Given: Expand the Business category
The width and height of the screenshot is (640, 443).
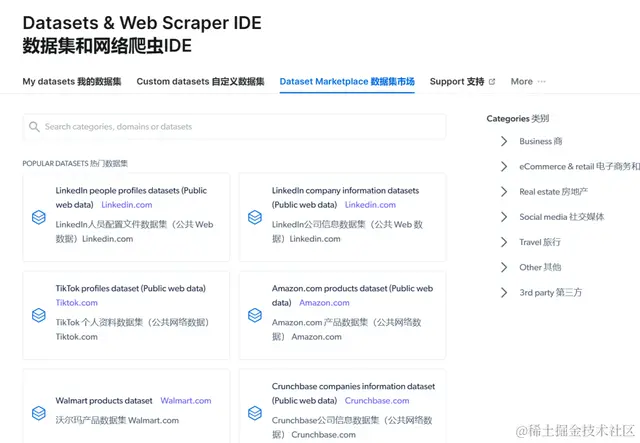Looking at the screenshot, I should pyautogui.click(x=504, y=141).
